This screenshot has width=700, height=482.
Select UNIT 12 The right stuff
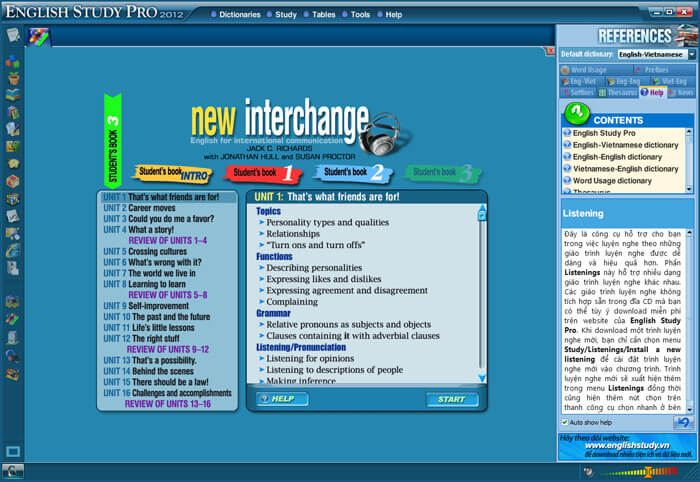pos(142,339)
